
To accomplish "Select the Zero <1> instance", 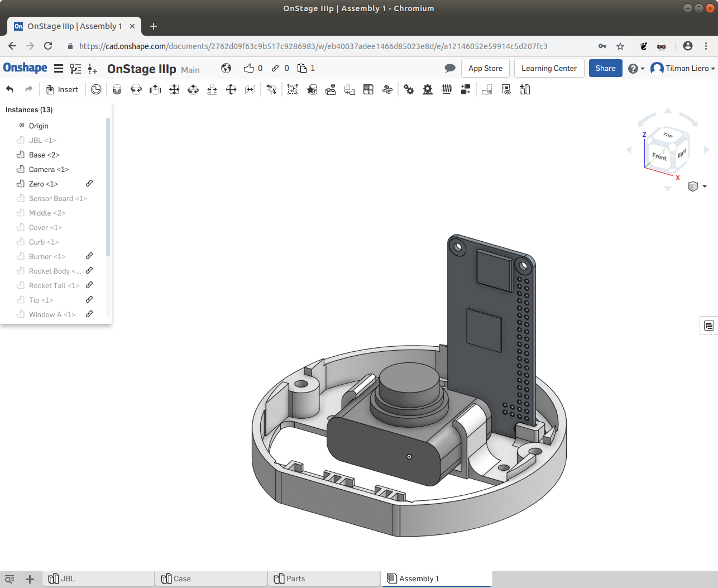I will click(43, 184).
